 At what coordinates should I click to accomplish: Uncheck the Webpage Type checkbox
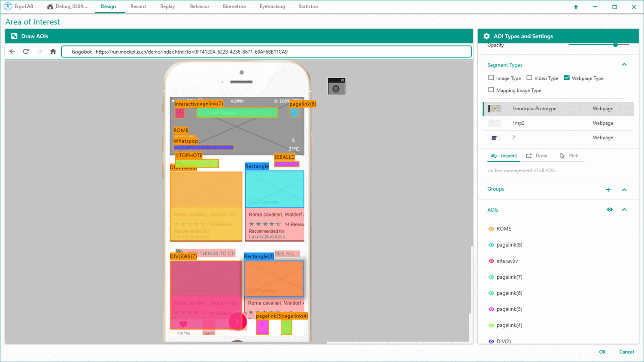(x=567, y=78)
